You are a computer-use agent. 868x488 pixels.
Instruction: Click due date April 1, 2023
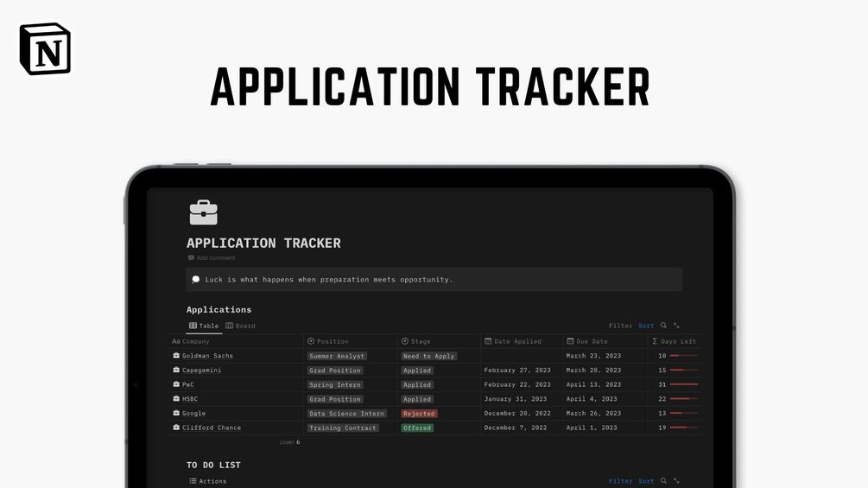point(592,428)
